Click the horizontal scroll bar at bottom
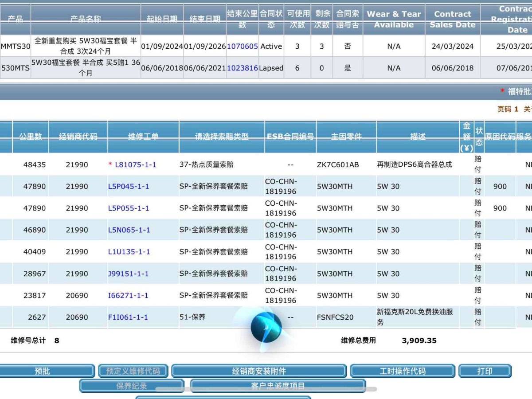The image size is (532, 399). (x=266, y=389)
